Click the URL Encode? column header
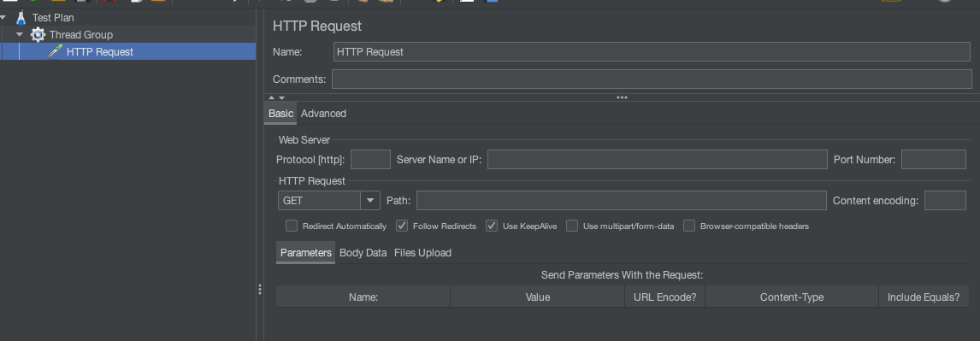Screen dimensions: 980x341 (665, 297)
